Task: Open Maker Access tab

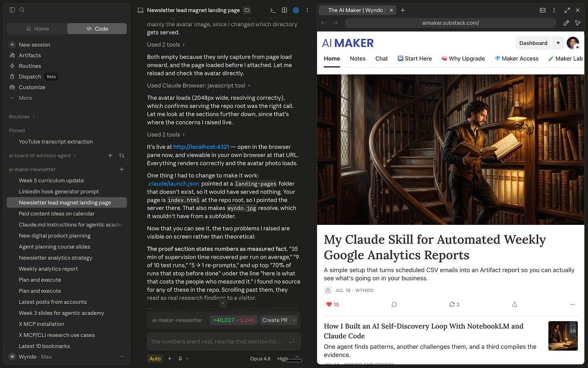Action: click(517, 59)
